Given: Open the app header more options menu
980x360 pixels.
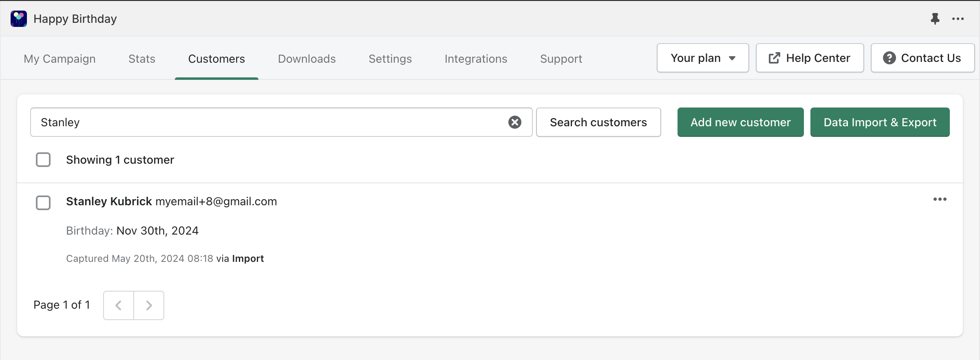Looking at the screenshot, I should coord(958,19).
